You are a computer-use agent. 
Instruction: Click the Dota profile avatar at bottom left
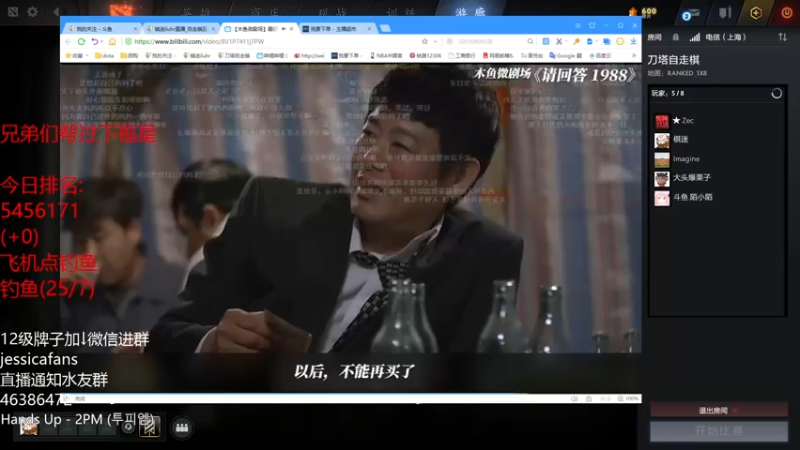point(29,427)
